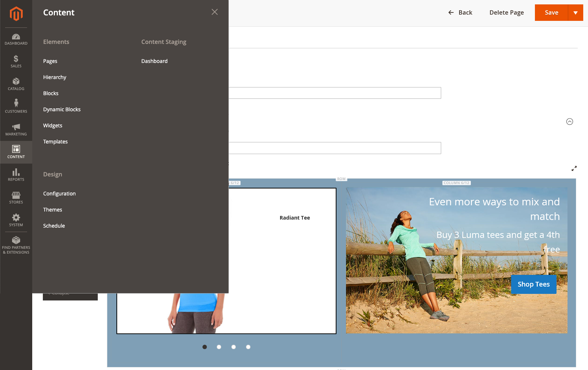Click 'Even more ways to mix and match' heading
The height and width of the screenshot is (370, 588).
point(494,209)
